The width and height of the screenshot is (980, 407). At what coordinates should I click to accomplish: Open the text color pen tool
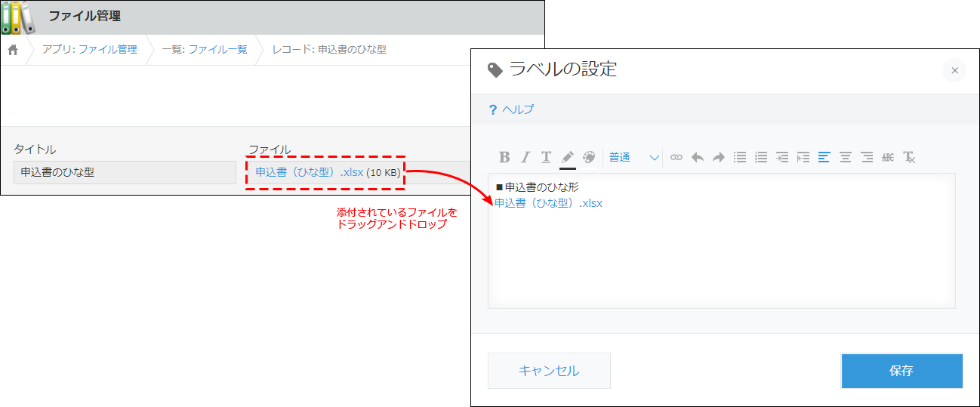tap(567, 157)
